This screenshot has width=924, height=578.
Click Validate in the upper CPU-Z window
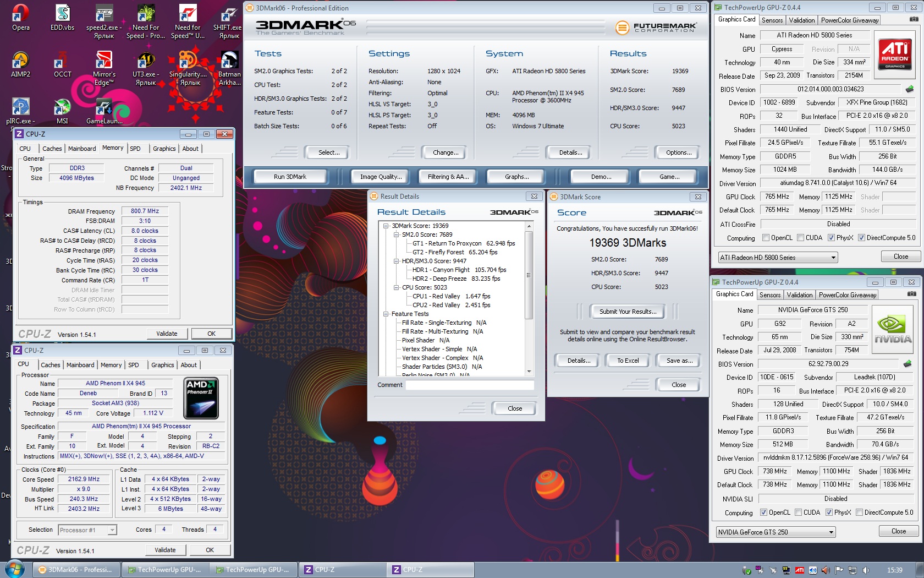(167, 334)
